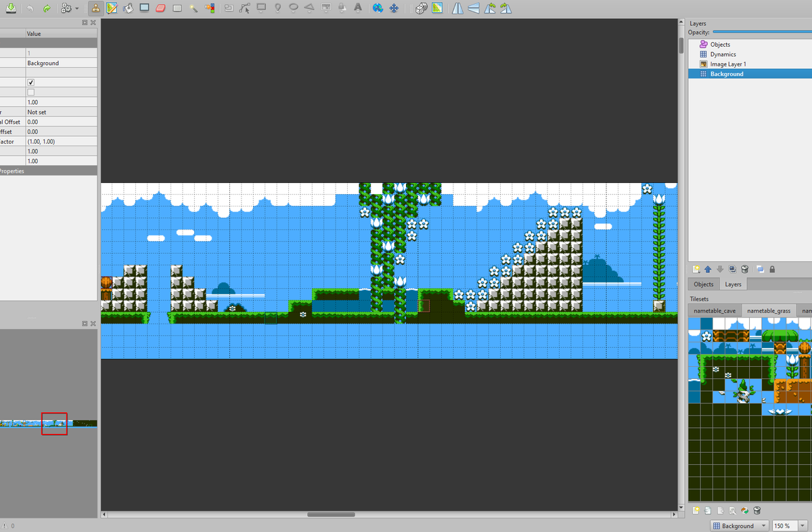Image resolution: width=812 pixels, height=532 pixels.
Task: Toggle the checked Visible checkbox in Properties
Action: [30, 83]
